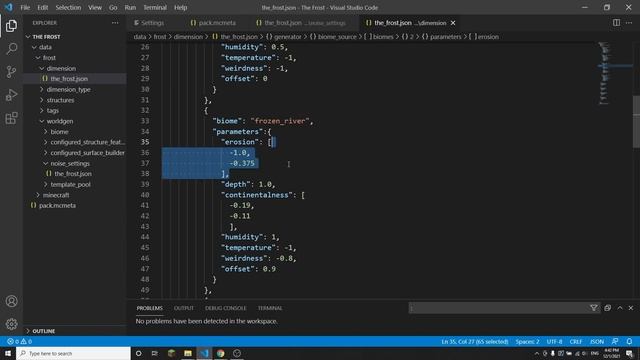Open Windows action center icon

coord(629,353)
